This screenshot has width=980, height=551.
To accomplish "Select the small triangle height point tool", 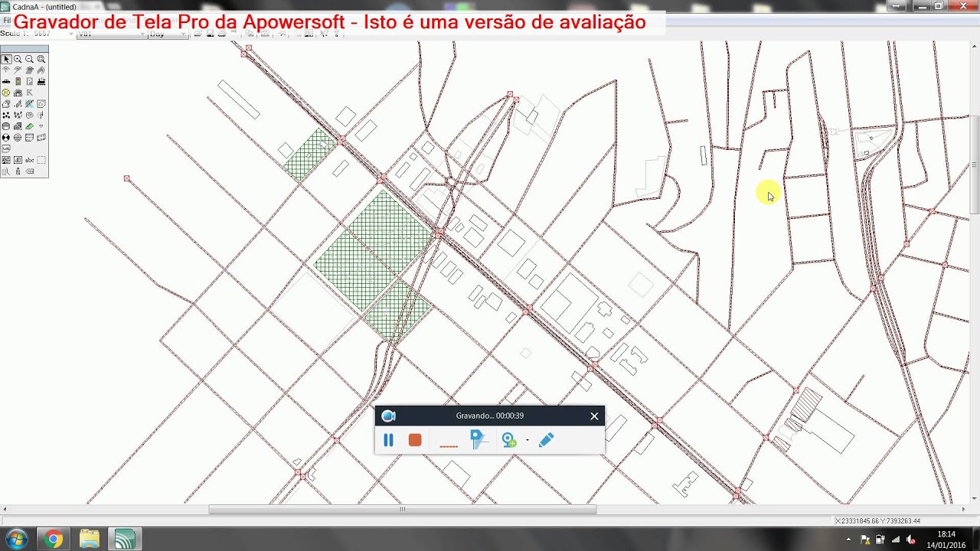I will tap(41, 126).
